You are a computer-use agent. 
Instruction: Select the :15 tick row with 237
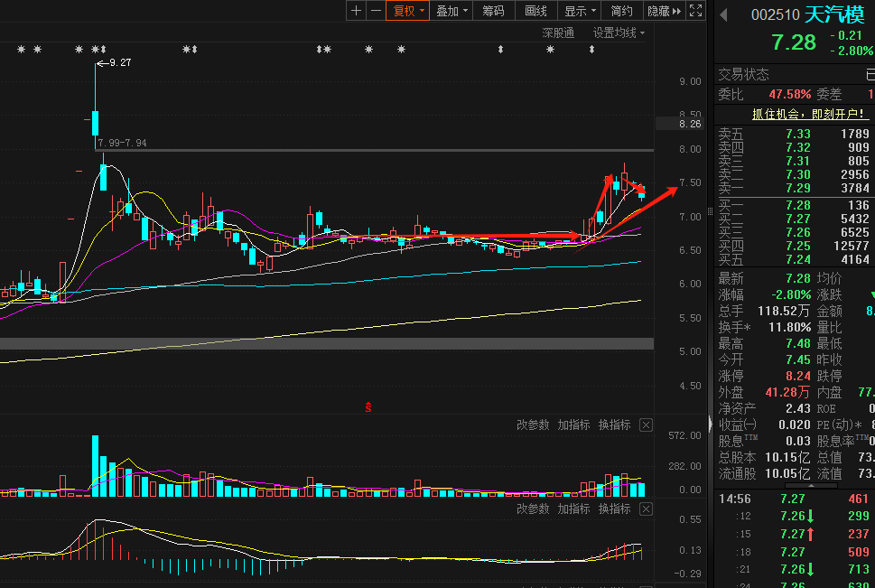(795, 535)
